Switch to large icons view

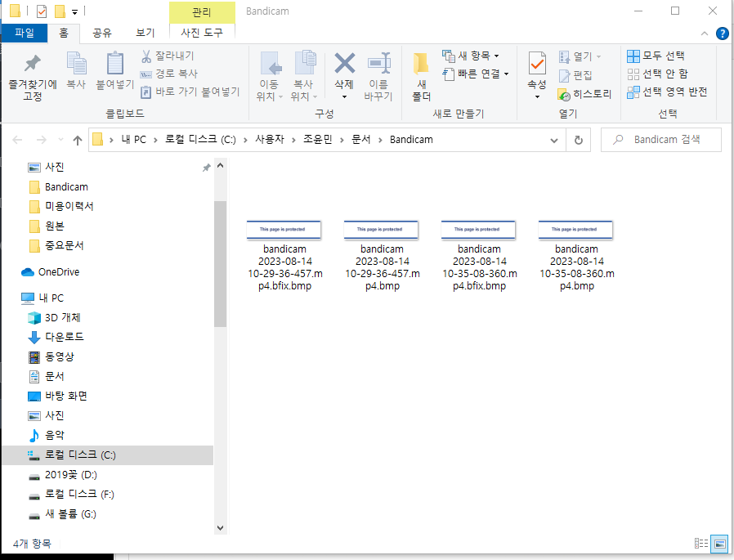[719, 544]
